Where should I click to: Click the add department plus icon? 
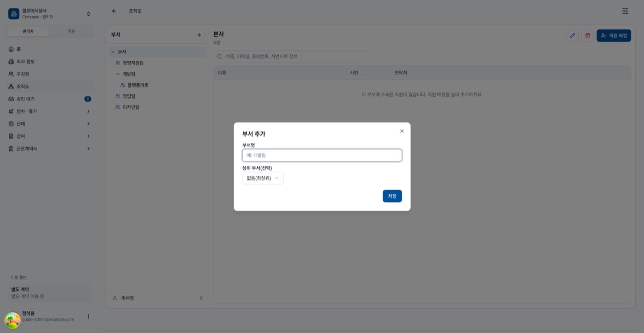tap(199, 35)
